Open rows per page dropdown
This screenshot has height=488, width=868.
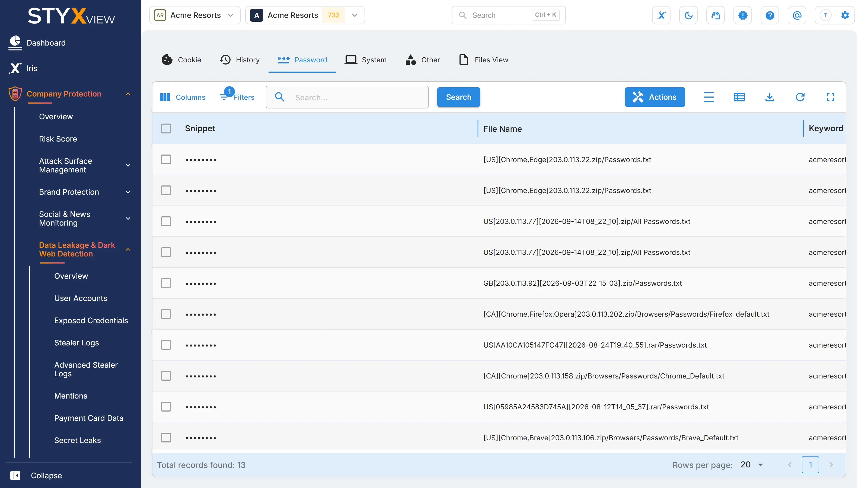[x=752, y=465]
